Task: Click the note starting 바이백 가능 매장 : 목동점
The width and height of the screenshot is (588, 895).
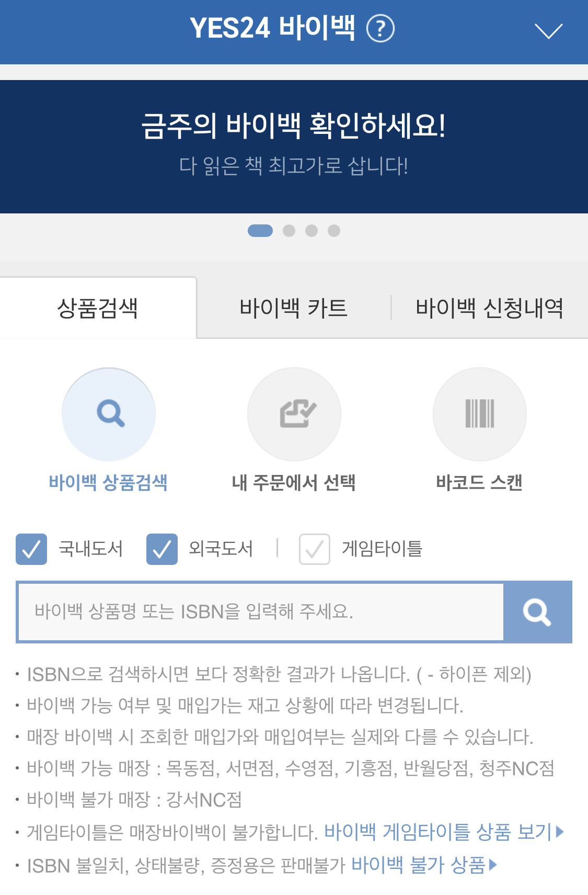Action: pyautogui.click(x=290, y=768)
